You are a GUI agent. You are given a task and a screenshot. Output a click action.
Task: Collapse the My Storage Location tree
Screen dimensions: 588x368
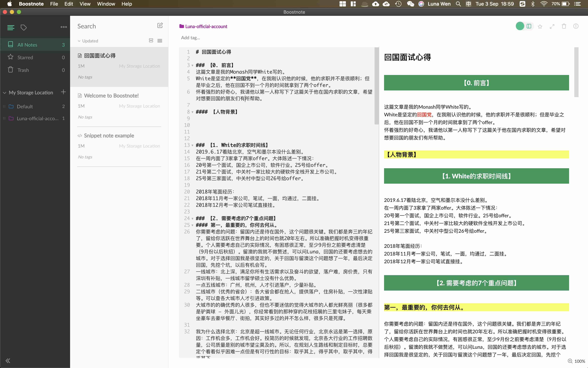click(x=5, y=93)
